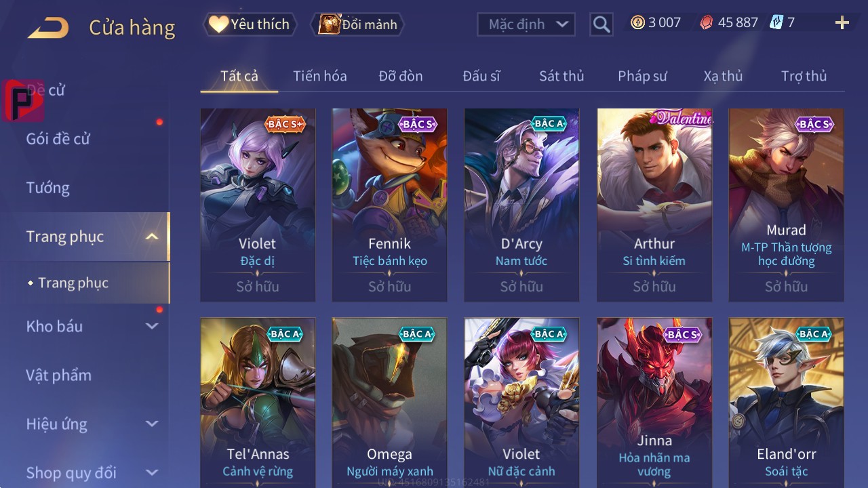Open the Yêu thích heart favorites
The height and width of the screenshot is (488, 868).
pyautogui.click(x=250, y=24)
